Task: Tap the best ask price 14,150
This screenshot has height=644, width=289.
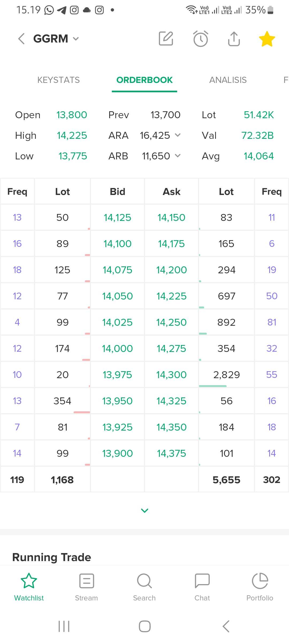Action: coord(172,217)
